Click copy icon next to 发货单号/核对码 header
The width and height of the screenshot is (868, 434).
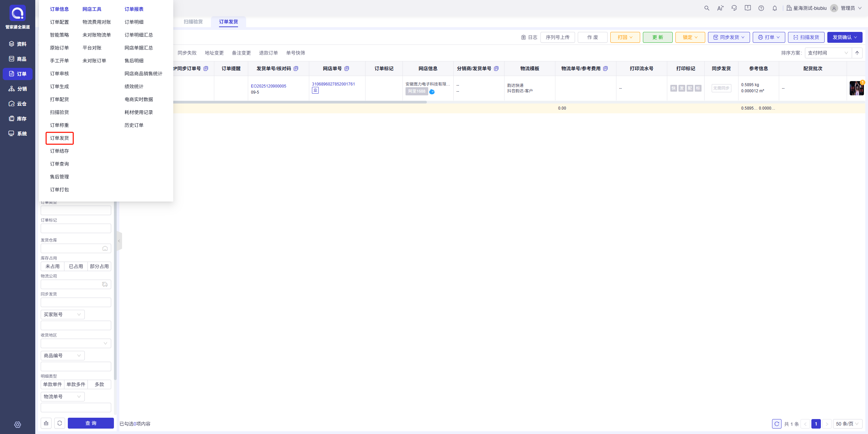click(x=296, y=69)
